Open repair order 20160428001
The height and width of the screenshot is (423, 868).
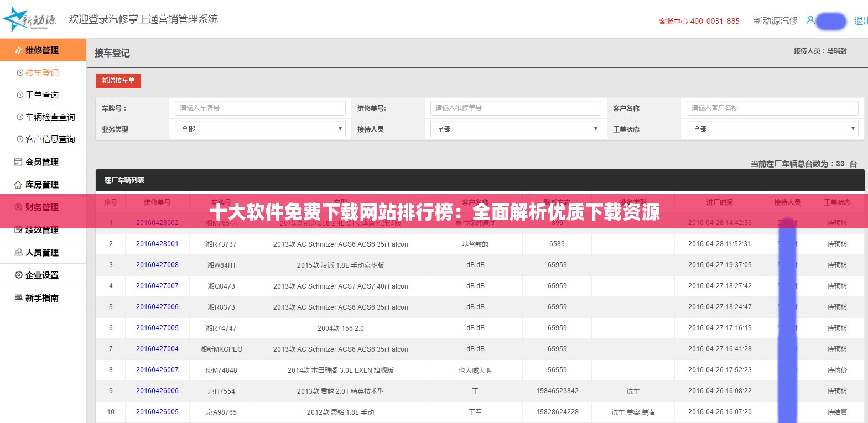[x=157, y=244]
